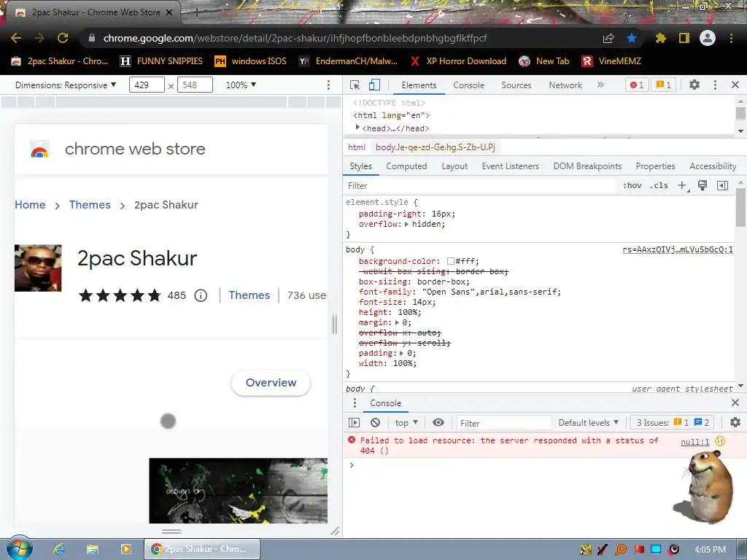Open the Windows Start button

point(19,548)
